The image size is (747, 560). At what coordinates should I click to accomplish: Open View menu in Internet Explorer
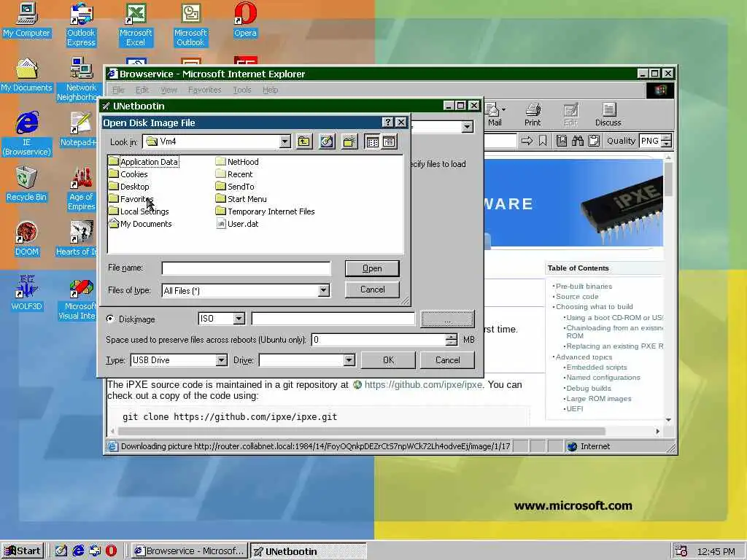pyautogui.click(x=169, y=90)
